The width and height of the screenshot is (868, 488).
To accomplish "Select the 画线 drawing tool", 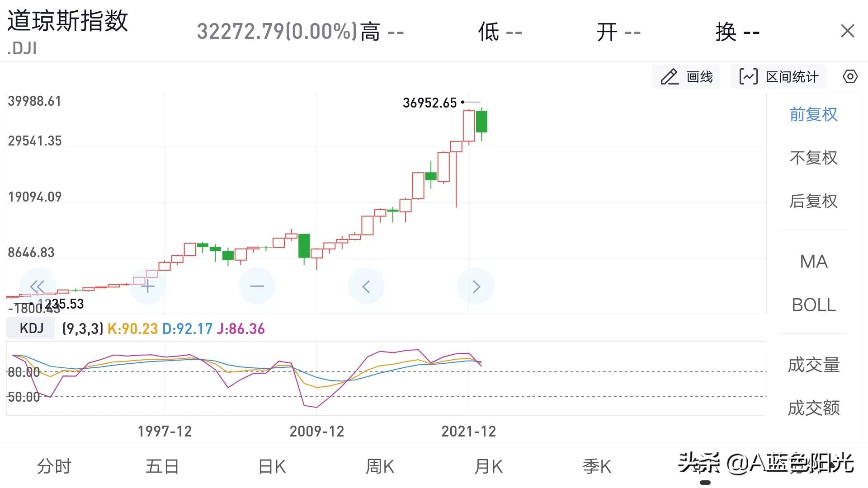I will click(x=686, y=76).
